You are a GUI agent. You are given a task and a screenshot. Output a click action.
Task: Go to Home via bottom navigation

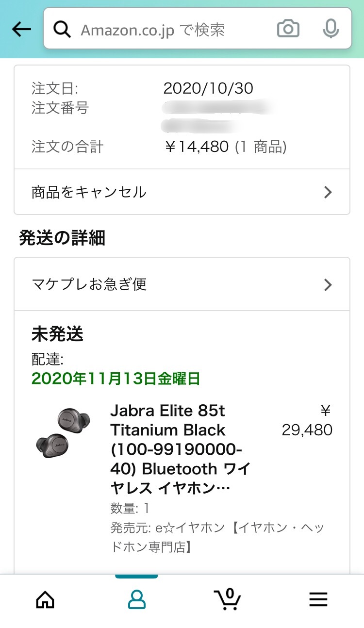[46, 600]
